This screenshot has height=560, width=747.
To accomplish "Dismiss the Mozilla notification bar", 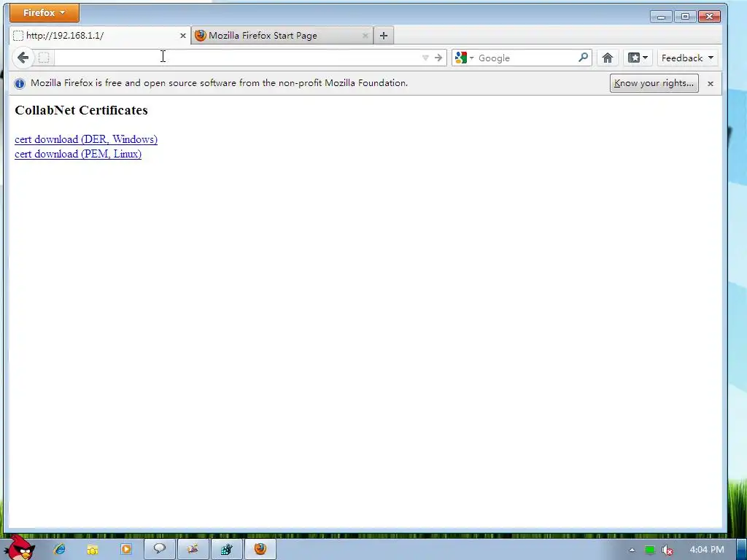I will point(711,83).
